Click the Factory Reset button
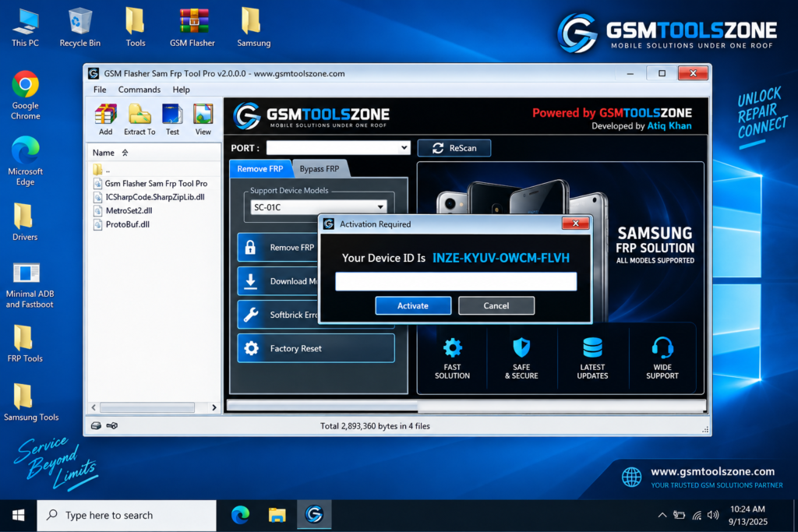 (316, 348)
